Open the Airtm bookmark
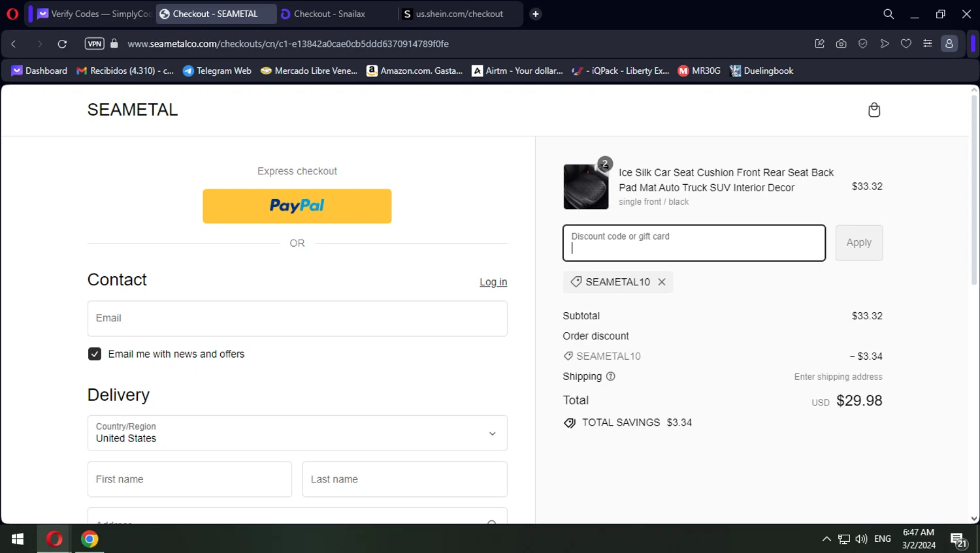The width and height of the screenshot is (980, 553). 517,71
